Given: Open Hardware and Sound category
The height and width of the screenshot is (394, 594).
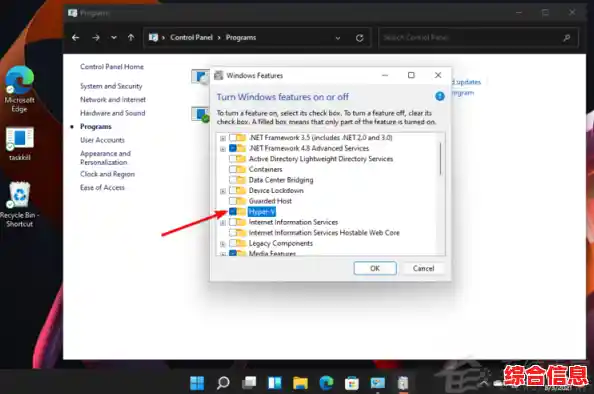Looking at the screenshot, I should click(x=113, y=113).
